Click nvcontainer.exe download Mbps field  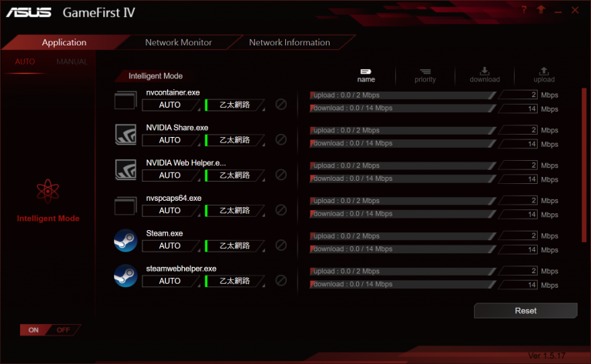click(519, 109)
